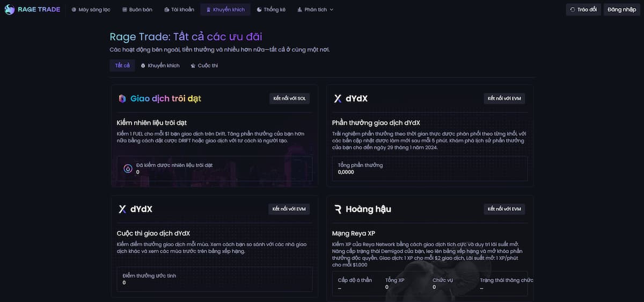Click the Chức vụ label
The width and height of the screenshot is (644, 302).
click(x=443, y=280)
